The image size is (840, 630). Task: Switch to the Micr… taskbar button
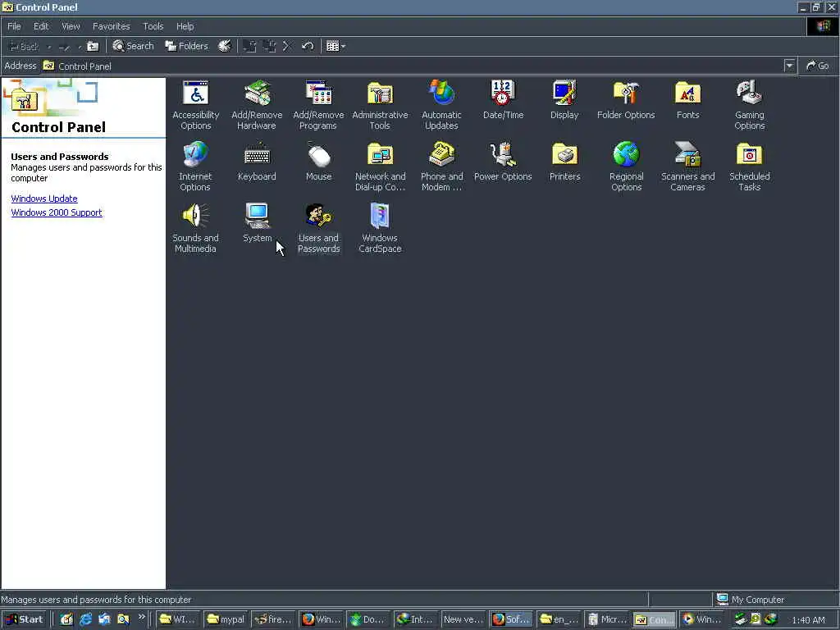[x=605, y=619]
